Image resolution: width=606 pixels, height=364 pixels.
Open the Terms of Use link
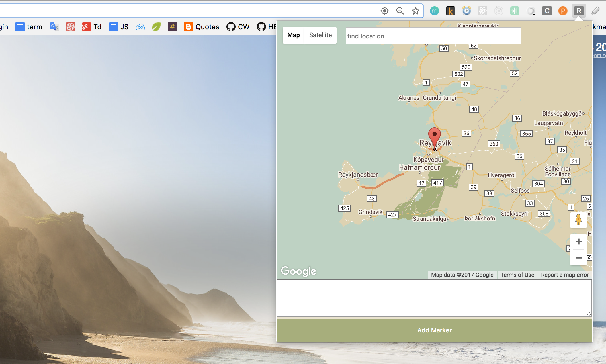tap(517, 275)
